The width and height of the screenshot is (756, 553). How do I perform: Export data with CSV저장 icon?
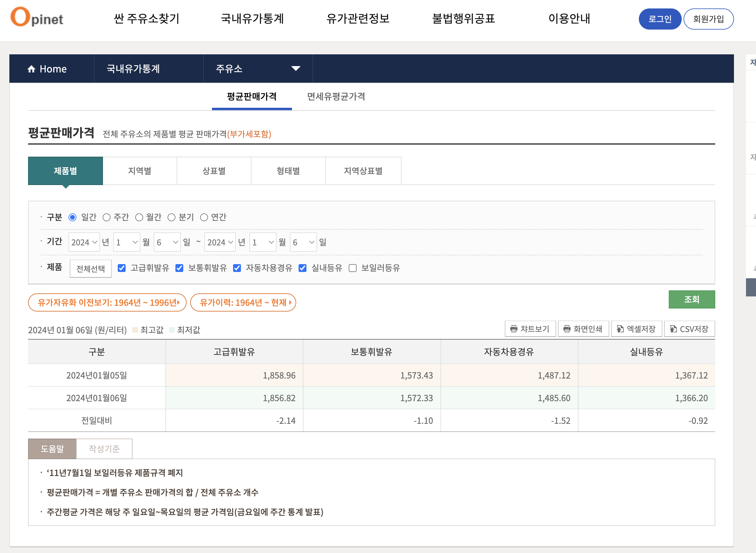click(673, 329)
